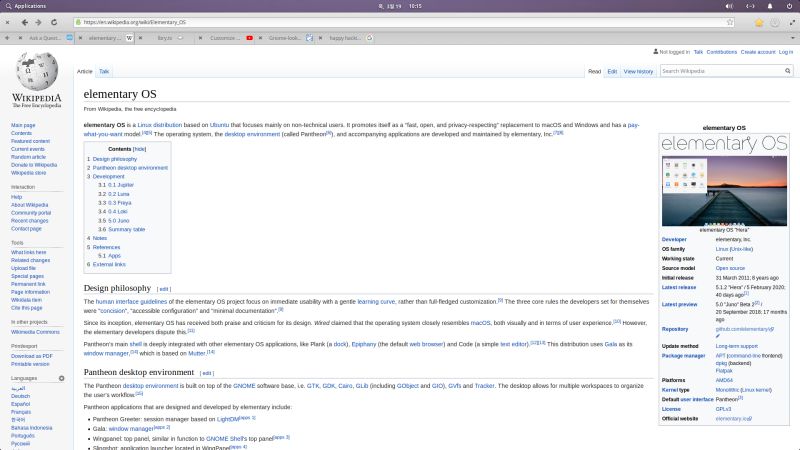This screenshot has height=450, width=800.
Task: Open the Random article sidebar link
Action: 28,157
